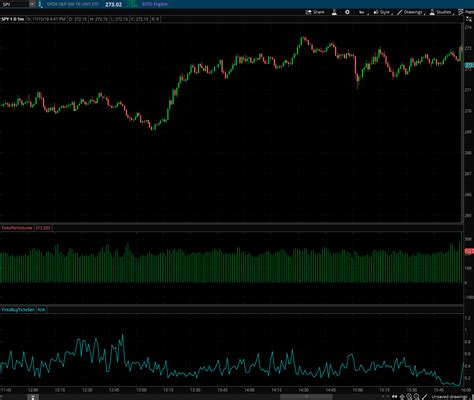Screen dimensions: 474x400
Task: Click the TicksPerVolume value 213.333
Action: coord(43,228)
